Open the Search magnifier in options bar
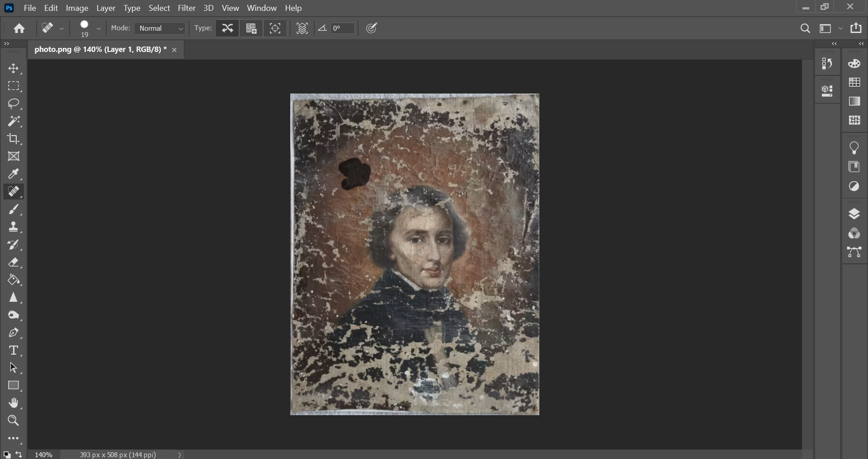Screen dimensions: 868x459 (805, 28)
